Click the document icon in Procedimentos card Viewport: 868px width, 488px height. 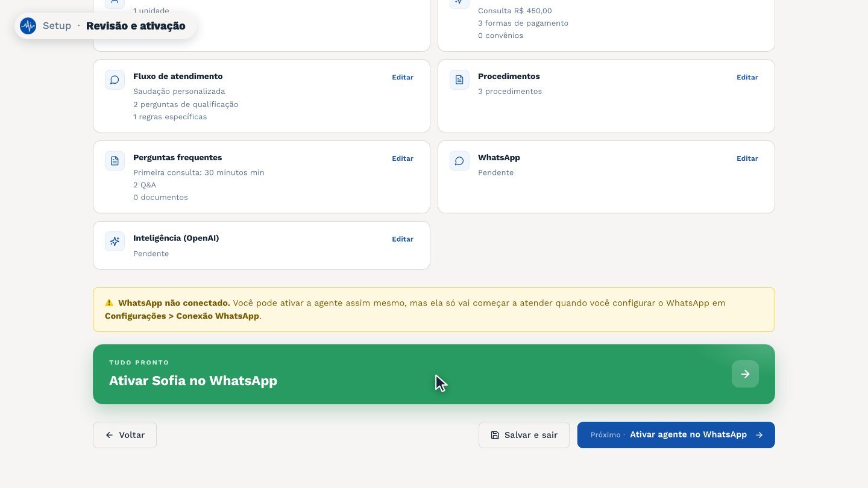(x=459, y=80)
